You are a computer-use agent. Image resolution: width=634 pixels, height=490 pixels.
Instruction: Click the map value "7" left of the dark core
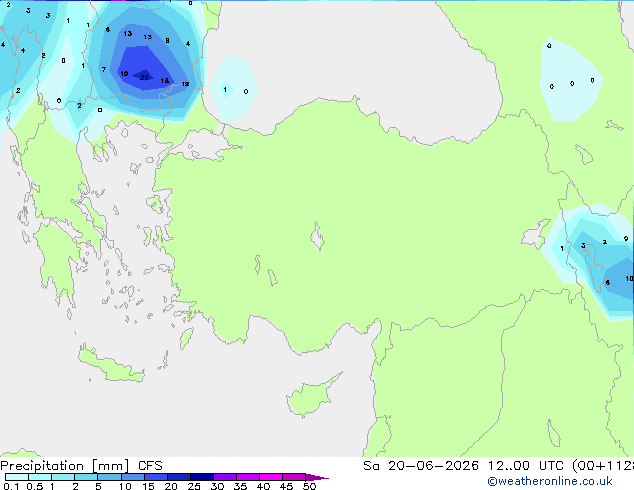(x=104, y=70)
